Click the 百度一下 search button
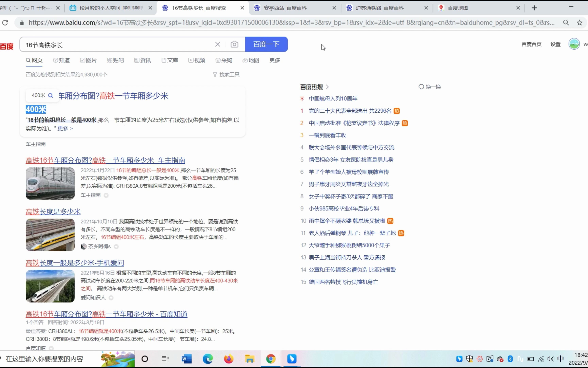The image size is (588, 368). click(x=267, y=44)
